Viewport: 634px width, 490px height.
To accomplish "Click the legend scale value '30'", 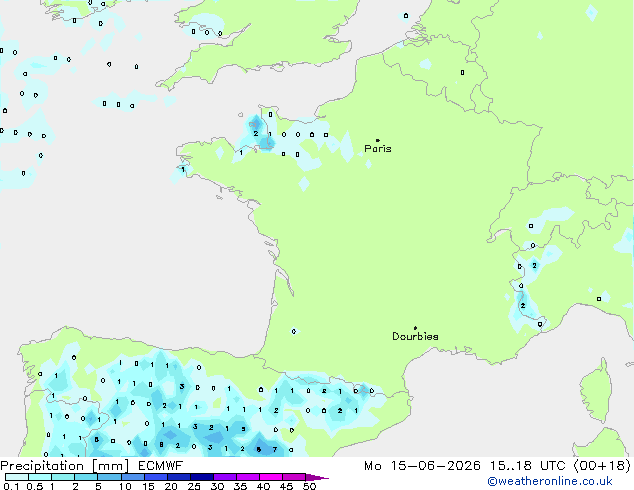I will [217, 486].
